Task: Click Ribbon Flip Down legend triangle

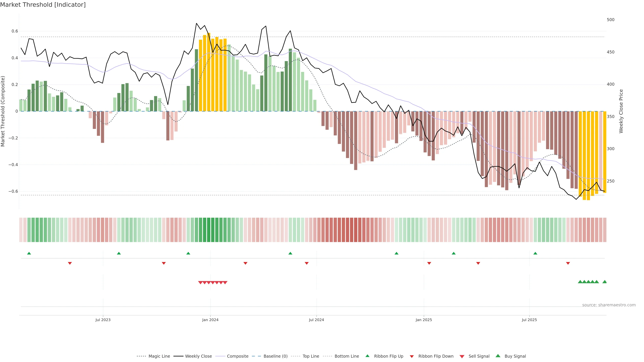Action: coord(412,356)
